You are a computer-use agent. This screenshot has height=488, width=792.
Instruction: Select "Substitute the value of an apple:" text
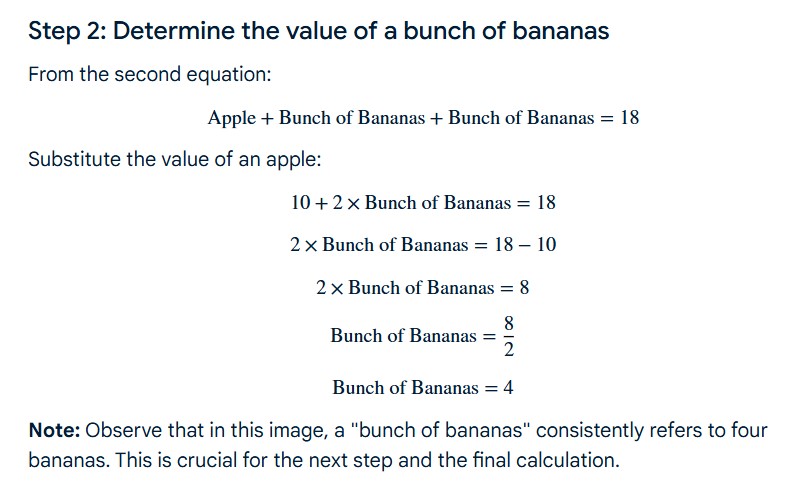(x=174, y=160)
